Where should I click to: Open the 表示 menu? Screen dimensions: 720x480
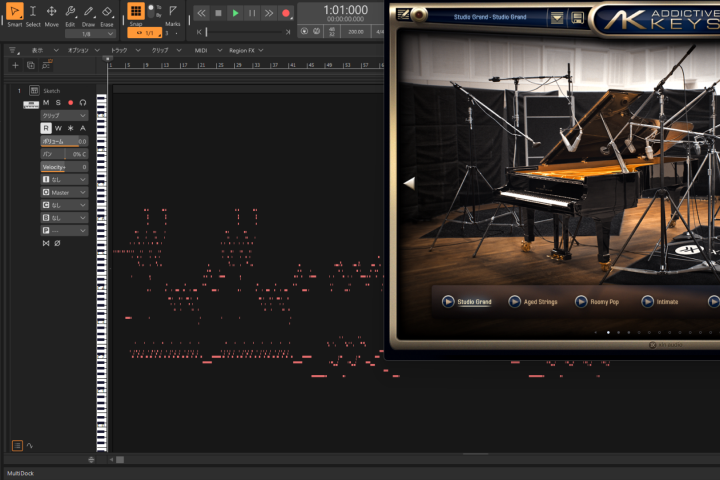tap(45, 50)
